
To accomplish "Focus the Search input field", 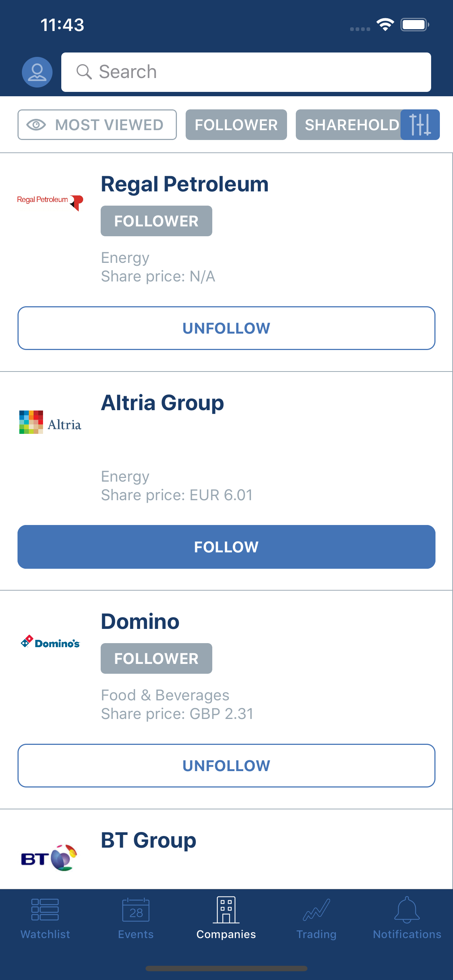I will tap(246, 72).
